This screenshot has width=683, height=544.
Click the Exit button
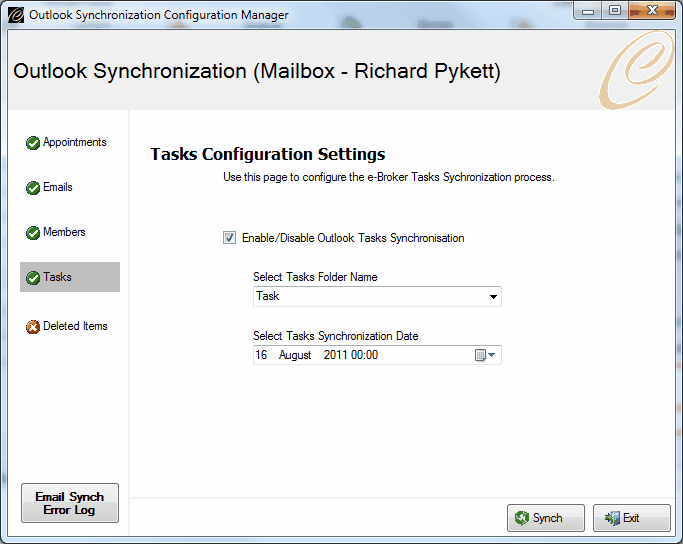pos(632,518)
